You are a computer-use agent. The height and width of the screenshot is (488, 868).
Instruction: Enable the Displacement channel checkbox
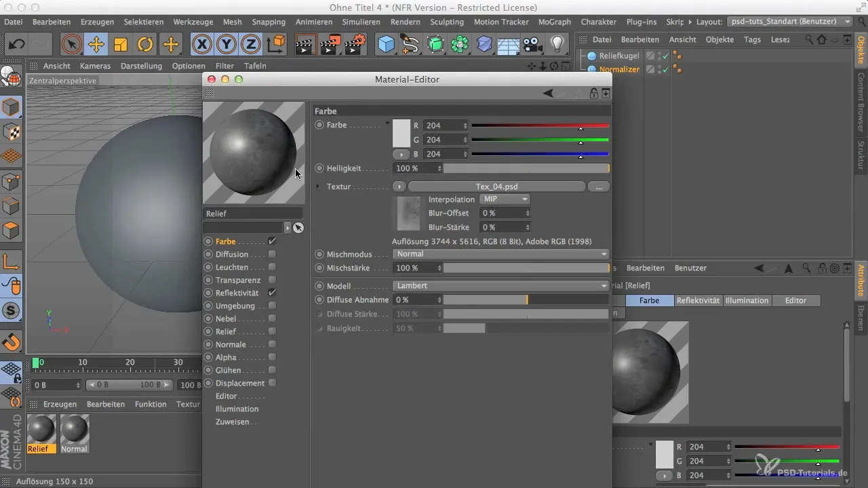coord(272,383)
